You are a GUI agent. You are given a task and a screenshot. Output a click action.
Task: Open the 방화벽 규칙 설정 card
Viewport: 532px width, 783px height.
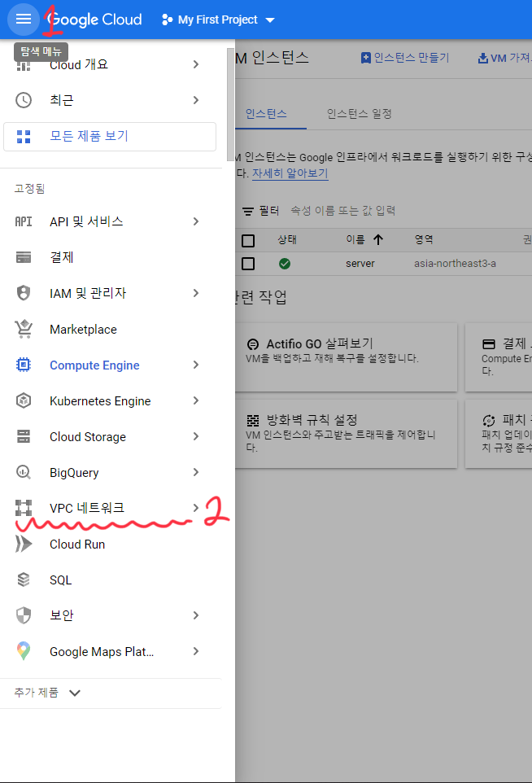(x=347, y=434)
